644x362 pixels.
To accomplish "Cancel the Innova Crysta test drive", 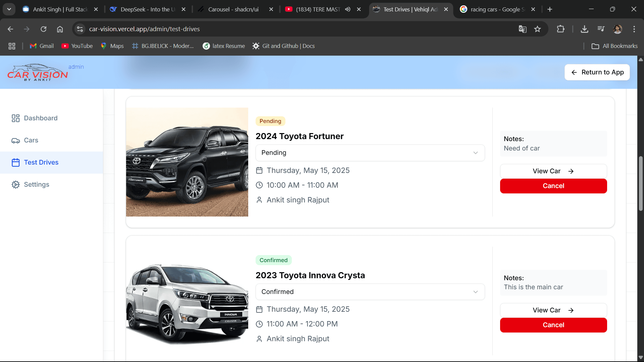I will point(553,325).
